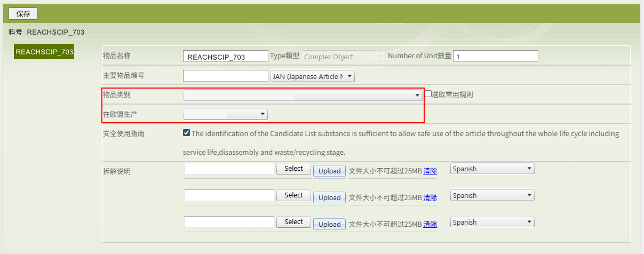This screenshot has width=644, height=254.
Task: Click the Number of Unit數量 field
Action: tap(495, 56)
